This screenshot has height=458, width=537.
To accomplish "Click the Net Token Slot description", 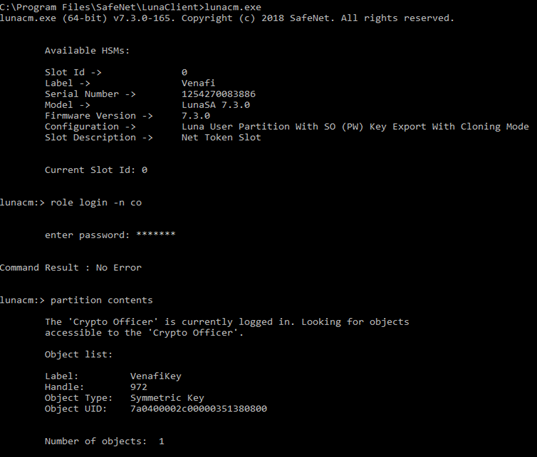I will 221,137.
